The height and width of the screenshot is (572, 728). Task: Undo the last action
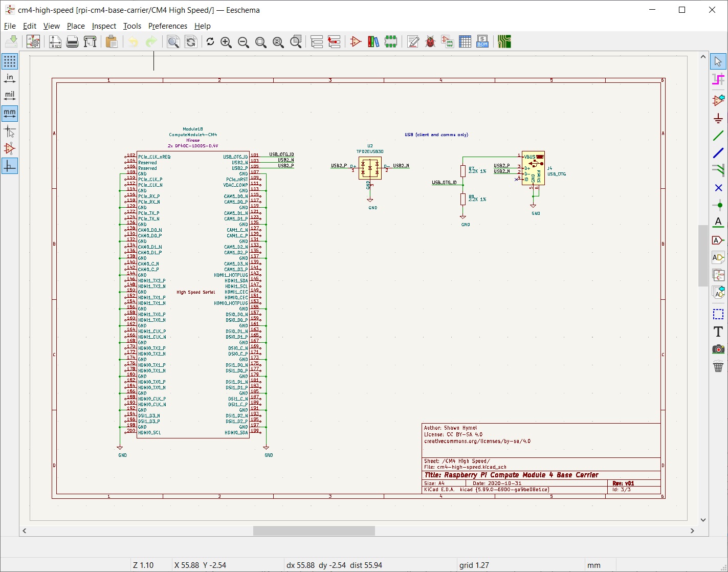(133, 41)
